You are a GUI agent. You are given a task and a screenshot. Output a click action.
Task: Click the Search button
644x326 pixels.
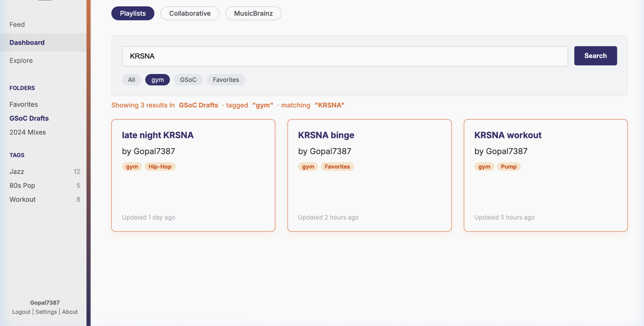point(595,56)
